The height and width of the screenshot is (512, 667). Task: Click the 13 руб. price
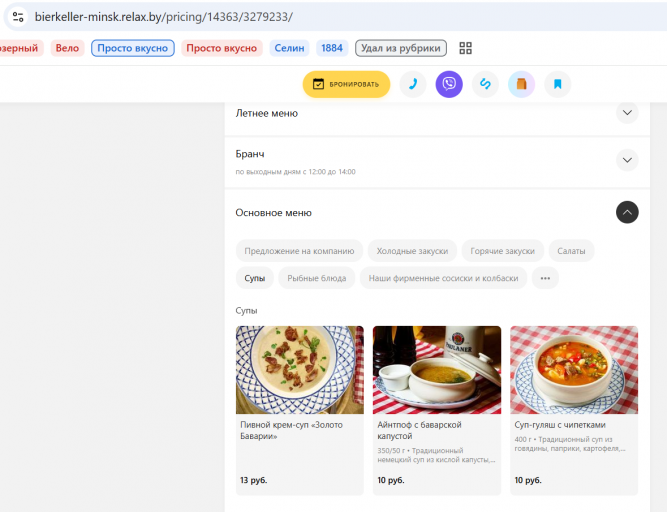pos(254,480)
